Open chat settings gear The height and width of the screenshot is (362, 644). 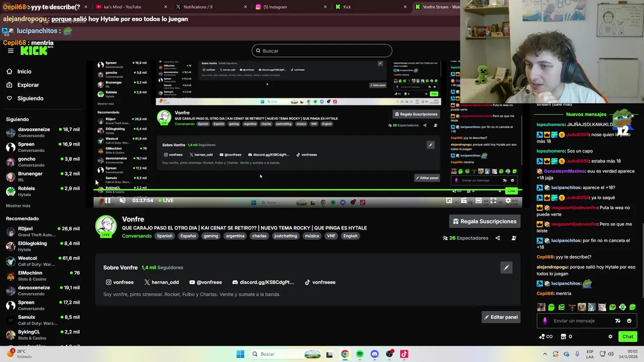pyautogui.click(x=610, y=337)
